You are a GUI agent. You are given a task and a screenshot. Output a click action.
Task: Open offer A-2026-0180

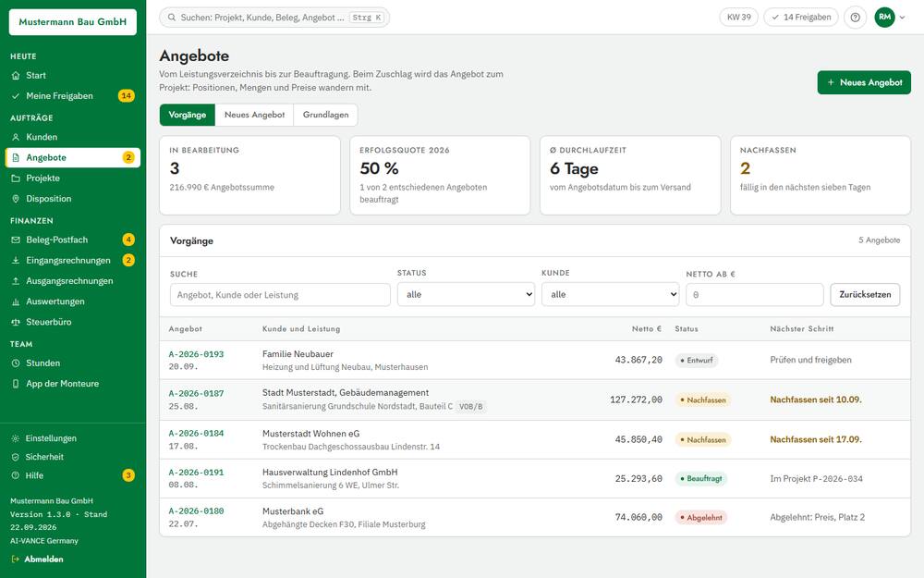click(x=196, y=511)
